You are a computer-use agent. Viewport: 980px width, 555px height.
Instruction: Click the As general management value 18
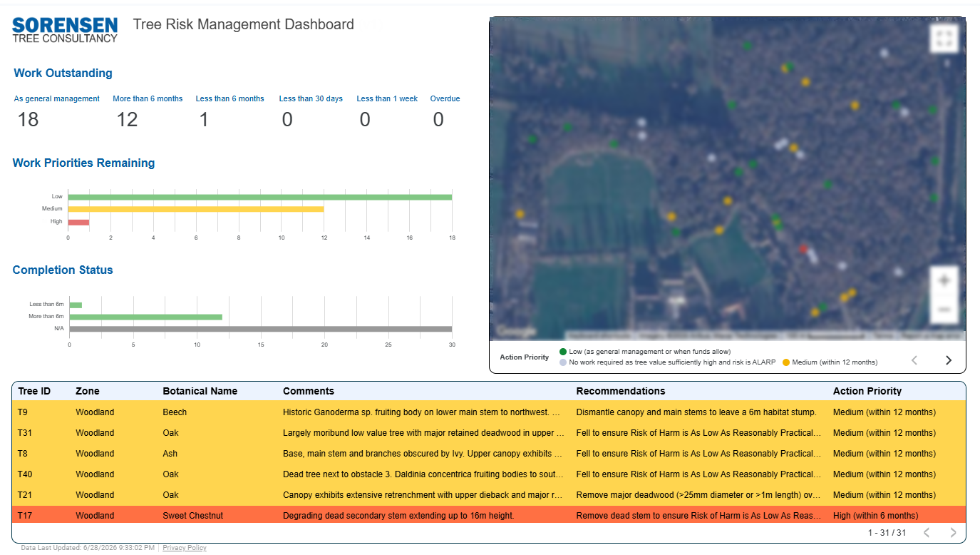click(28, 119)
